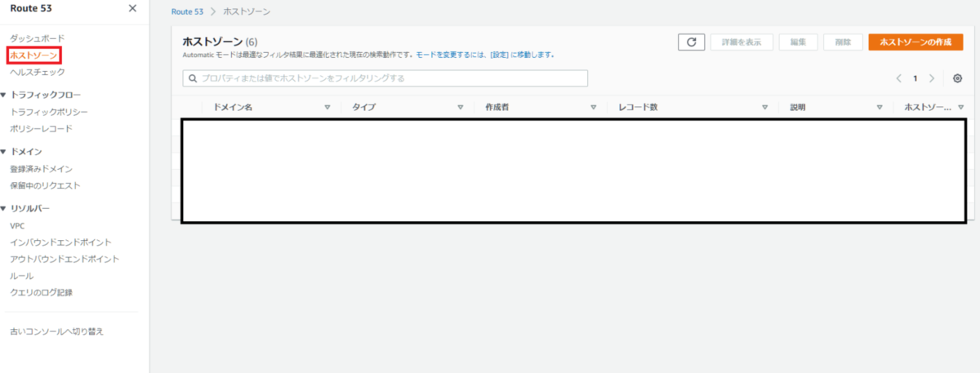The width and height of the screenshot is (980, 373).
Task: Open ダッシュボード in sidebar
Action: pos(37,38)
